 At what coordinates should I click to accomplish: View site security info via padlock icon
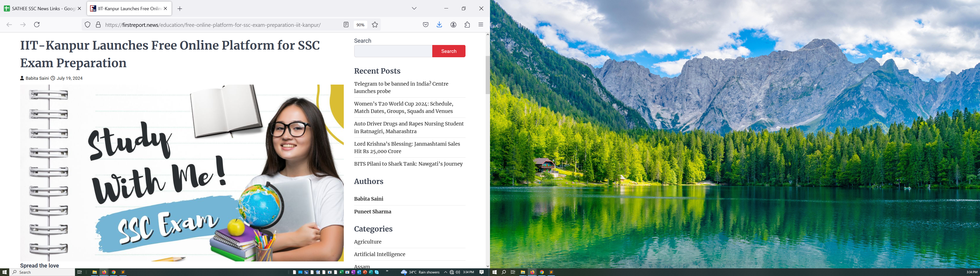(x=98, y=25)
